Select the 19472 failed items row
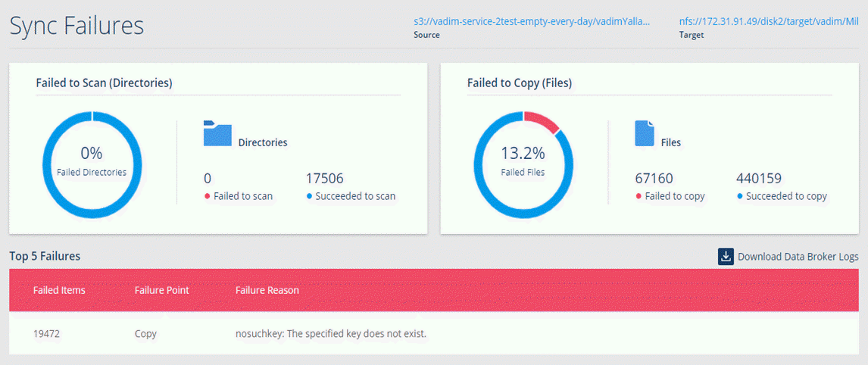The width and height of the screenshot is (868, 365). click(x=48, y=333)
